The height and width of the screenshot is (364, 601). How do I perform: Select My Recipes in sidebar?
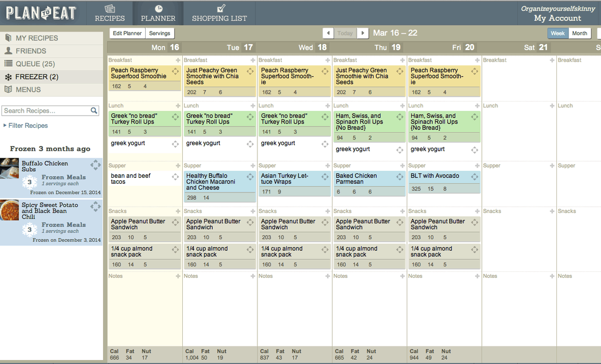click(52, 38)
